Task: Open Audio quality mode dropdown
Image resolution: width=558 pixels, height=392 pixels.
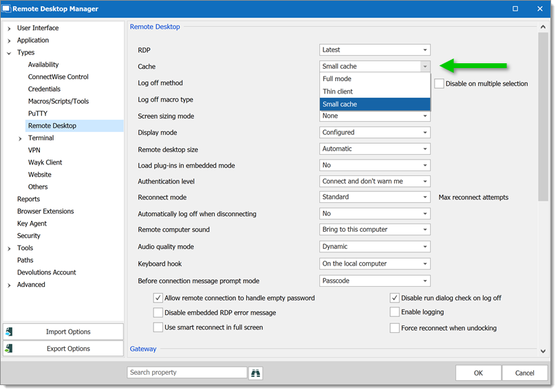Action: click(x=375, y=246)
